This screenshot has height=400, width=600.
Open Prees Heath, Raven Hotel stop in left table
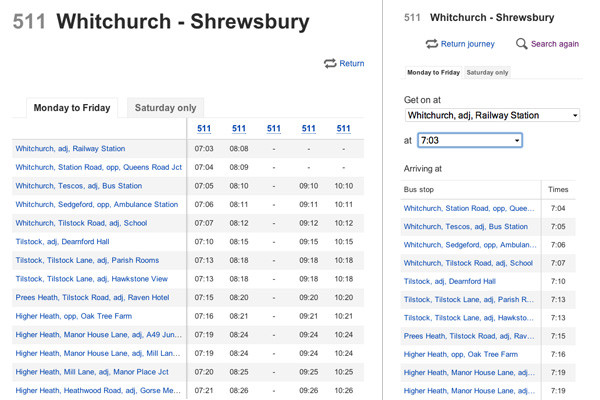click(92, 297)
